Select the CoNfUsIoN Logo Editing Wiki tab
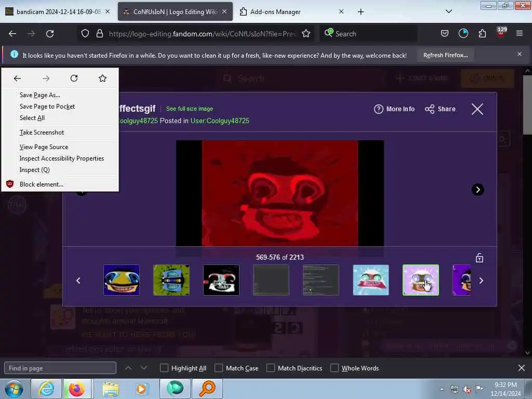The width and height of the screenshot is (532, 399). (x=175, y=12)
